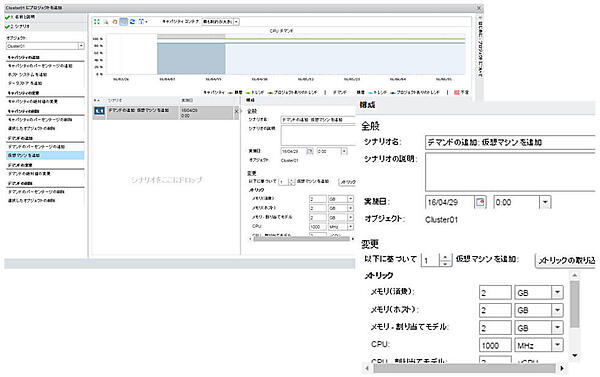Select 選択したオブジェクトの削除 under デマンドの削除

click(32, 201)
